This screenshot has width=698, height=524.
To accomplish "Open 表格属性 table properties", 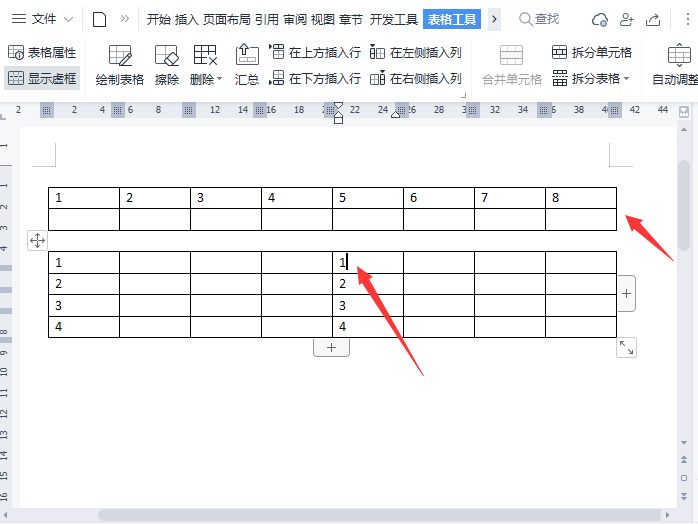I will click(42, 53).
